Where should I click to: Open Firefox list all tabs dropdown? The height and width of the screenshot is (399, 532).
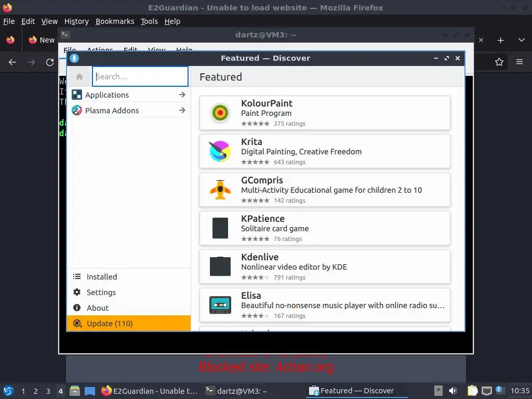click(x=522, y=40)
